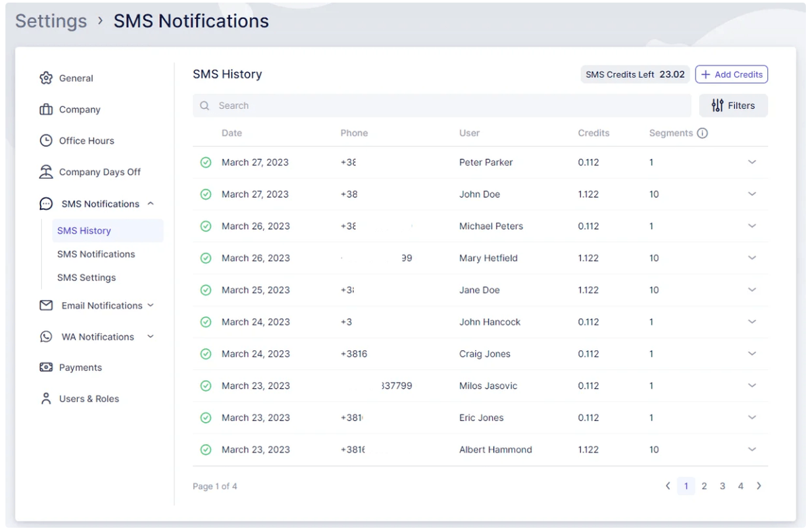The height and width of the screenshot is (531, 812).
Task: Click Mary Hetfield user name
Action: [489, 258]
